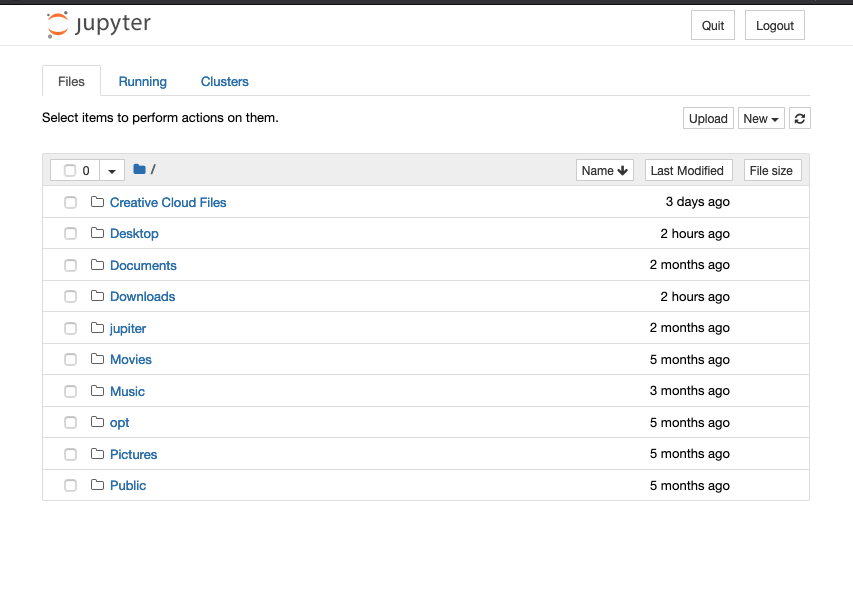Switch to the Running tab
This screenshot has height=612, width=853.
[x=142, y=82]
